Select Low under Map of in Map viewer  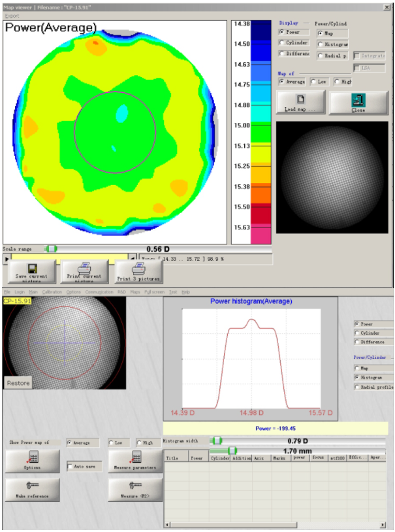pos(313,82)
